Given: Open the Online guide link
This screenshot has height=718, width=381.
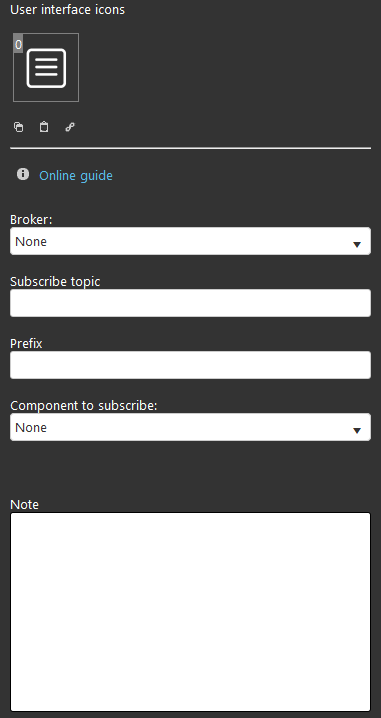Looking at the screenshot, I should pos(76,175).
